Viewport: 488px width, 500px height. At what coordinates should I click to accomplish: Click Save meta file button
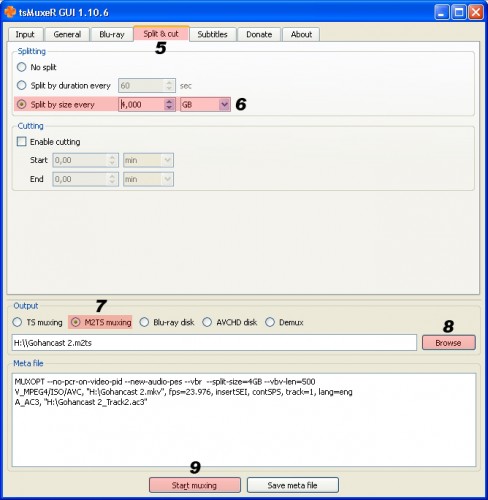293,485
